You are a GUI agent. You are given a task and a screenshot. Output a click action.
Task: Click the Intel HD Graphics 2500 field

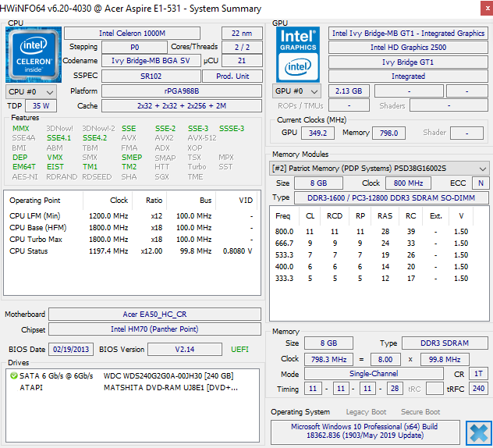(408, 47)
